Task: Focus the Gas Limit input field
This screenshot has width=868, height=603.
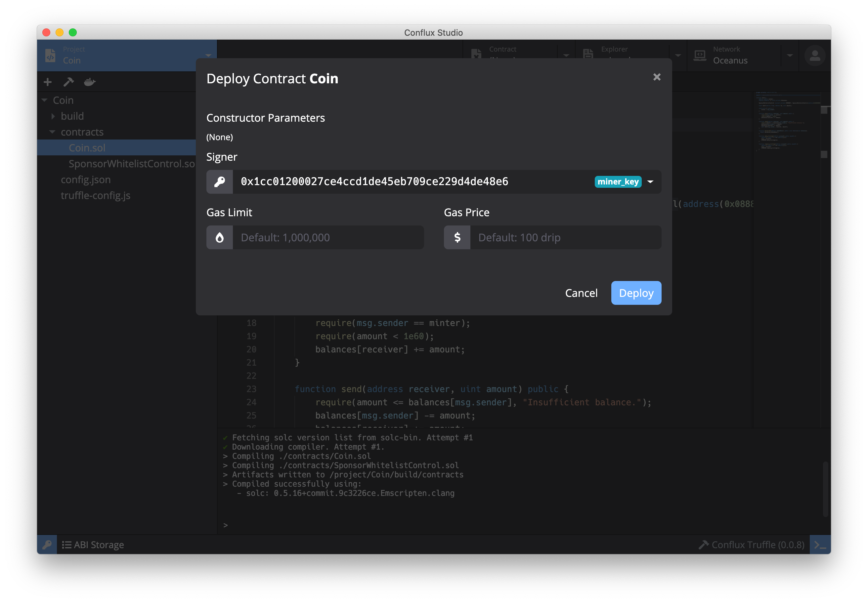Action: pyautogui.click(x=327, y=238)
